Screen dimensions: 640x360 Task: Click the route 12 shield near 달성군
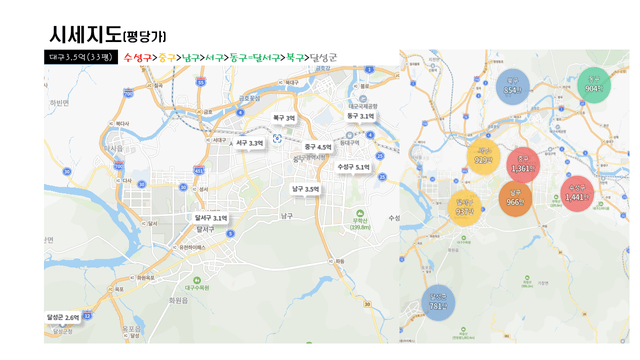tap(87, 315)
